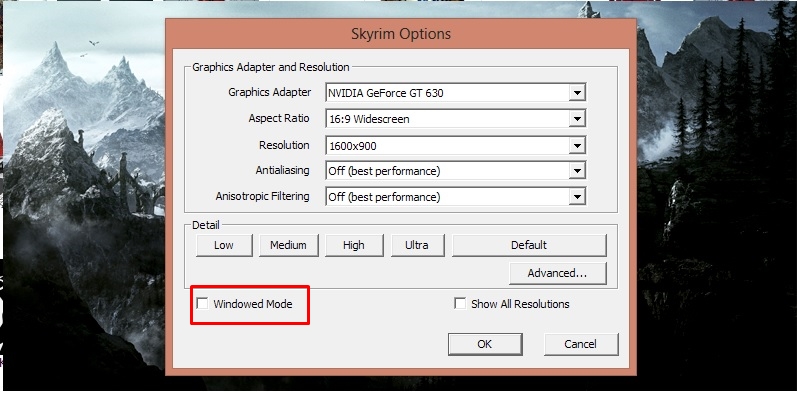Open the Graphics Adapter dropdown arrow
The height and width of the screenshot is (393, 797).
pos(576,93)
